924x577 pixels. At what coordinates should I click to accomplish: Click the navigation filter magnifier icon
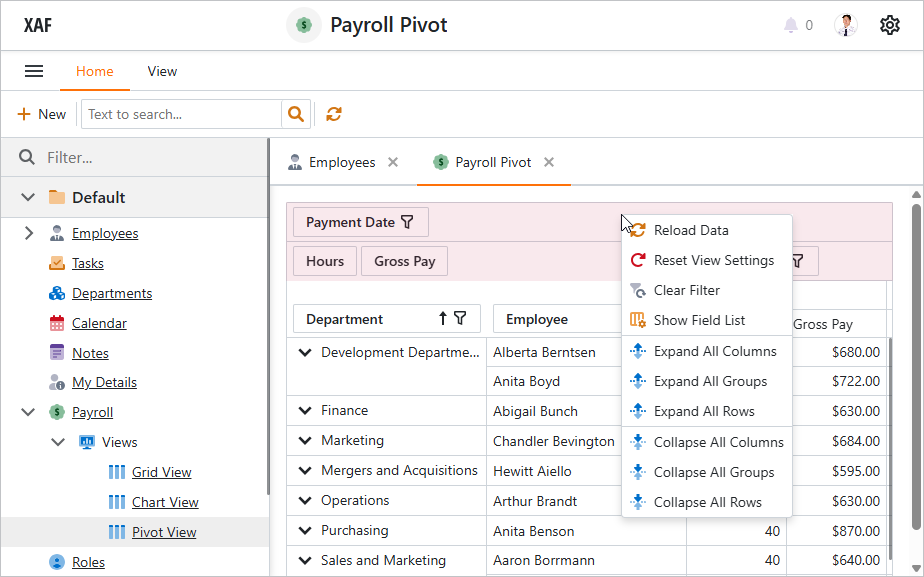27,157
